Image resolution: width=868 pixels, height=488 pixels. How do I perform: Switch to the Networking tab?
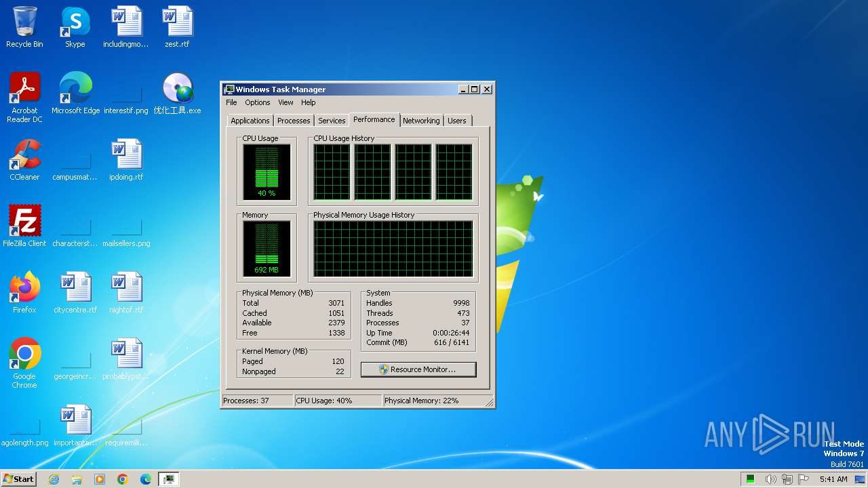[421, 121]
